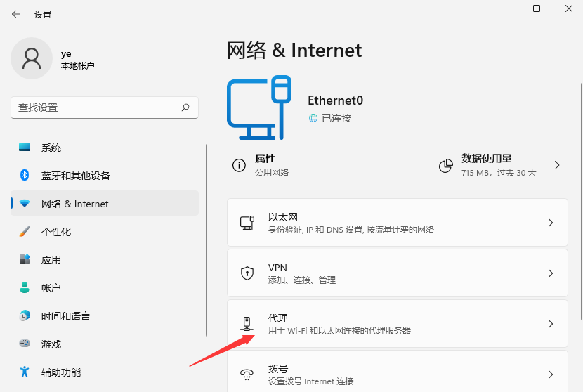Click the 数据使用量 label
Image resolution: width=583 pixels, height=392 pixels.
click(x=486, y=159)
